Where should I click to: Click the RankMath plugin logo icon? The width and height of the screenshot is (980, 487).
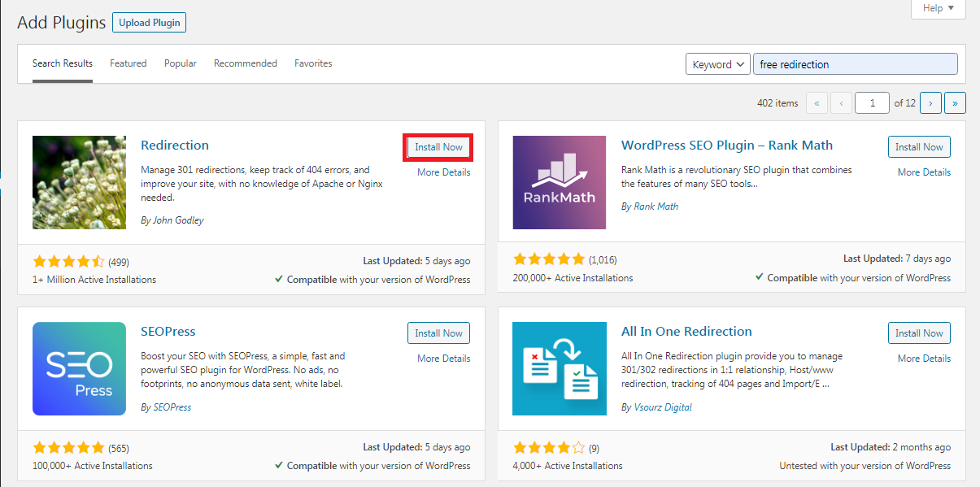pyautogui.click(x=559, y=182)
